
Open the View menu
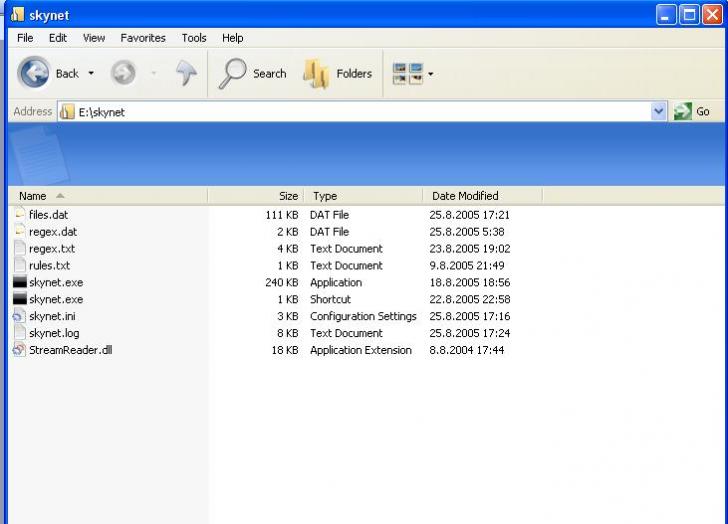(94, 38)
